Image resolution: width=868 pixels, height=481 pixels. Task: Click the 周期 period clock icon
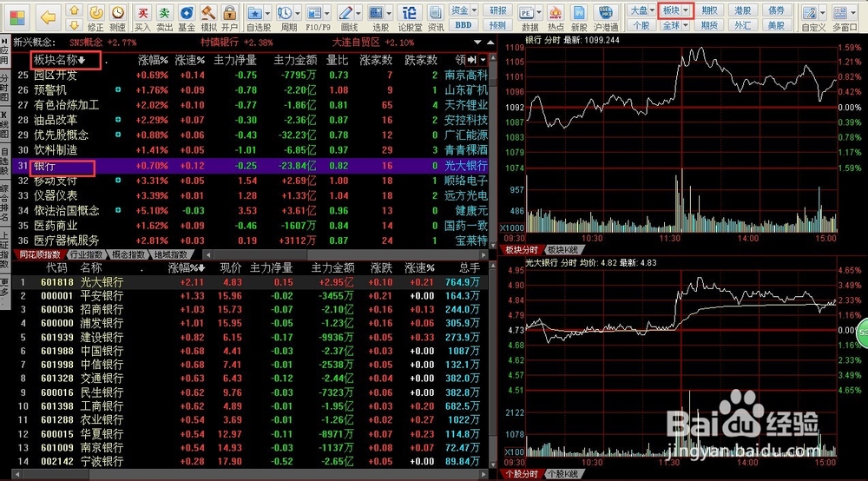285,12
